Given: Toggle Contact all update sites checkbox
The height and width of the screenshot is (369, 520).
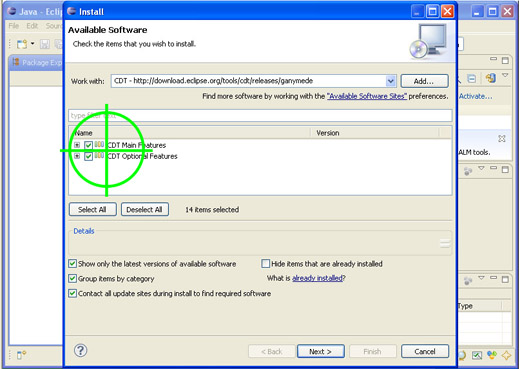Looking at the screenshot, I should click(72, 293).
